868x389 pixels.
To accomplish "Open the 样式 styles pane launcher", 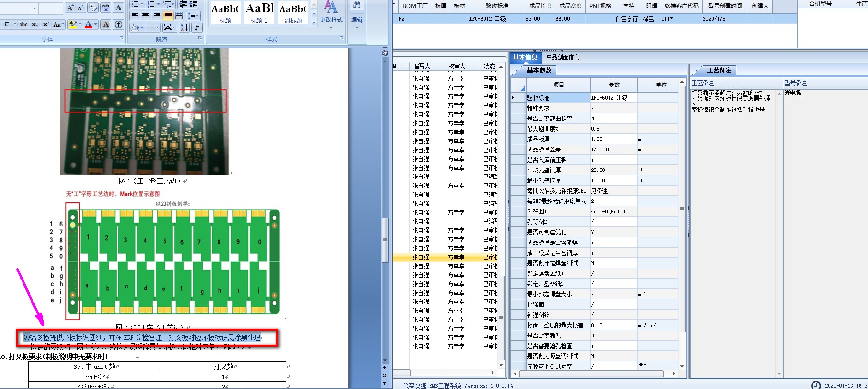I will (341, 38).
